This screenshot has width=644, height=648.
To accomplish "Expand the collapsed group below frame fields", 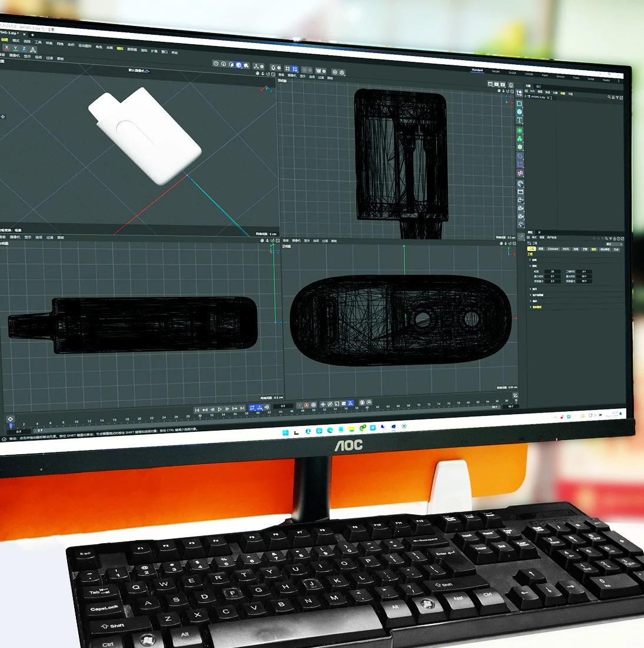I will click(531, 289).
